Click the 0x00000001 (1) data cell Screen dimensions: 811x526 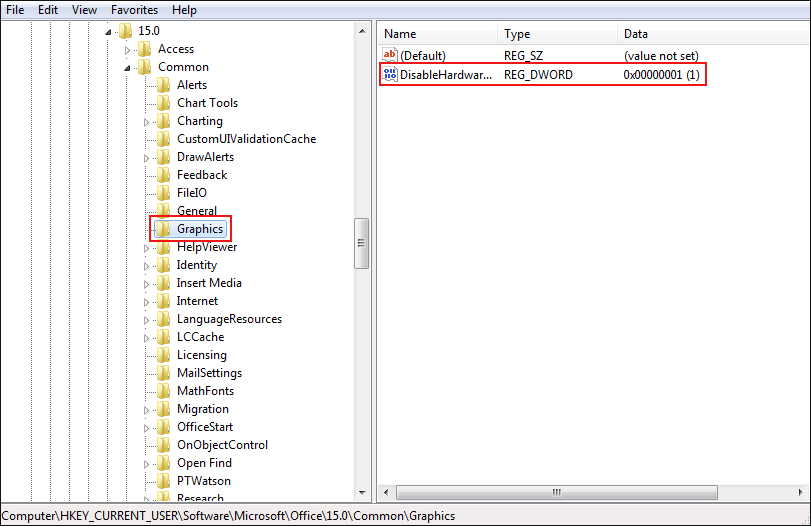point(661,74)
